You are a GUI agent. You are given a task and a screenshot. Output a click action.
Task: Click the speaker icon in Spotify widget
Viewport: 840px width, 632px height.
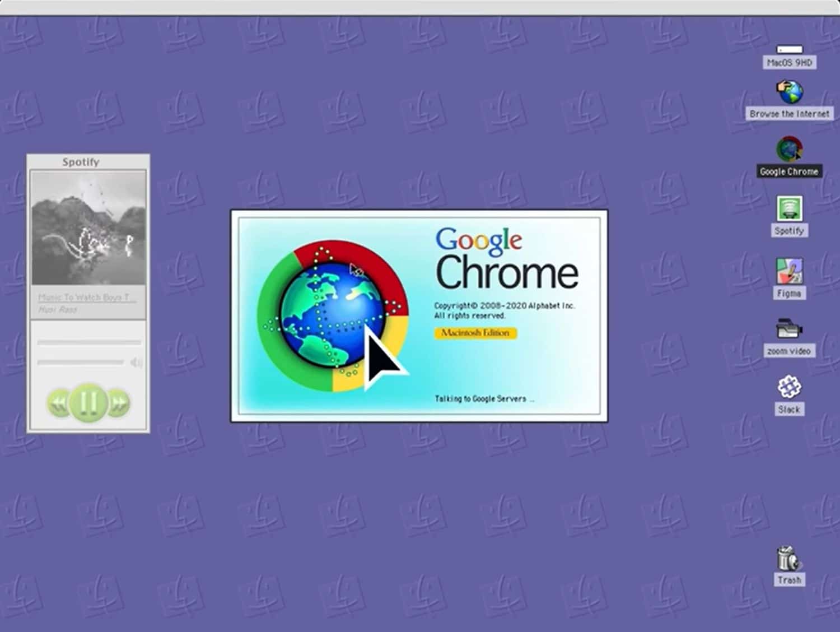pyautogui.click(x=136, y=363)
